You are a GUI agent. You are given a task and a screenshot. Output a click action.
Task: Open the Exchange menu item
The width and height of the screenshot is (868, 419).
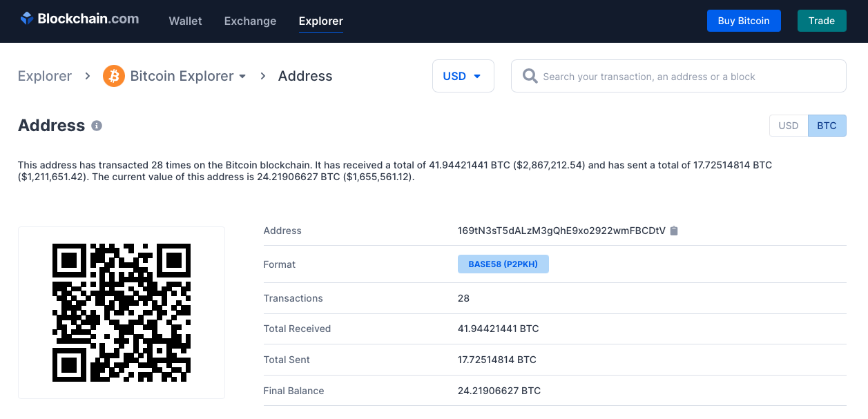[x=250, y=21]
